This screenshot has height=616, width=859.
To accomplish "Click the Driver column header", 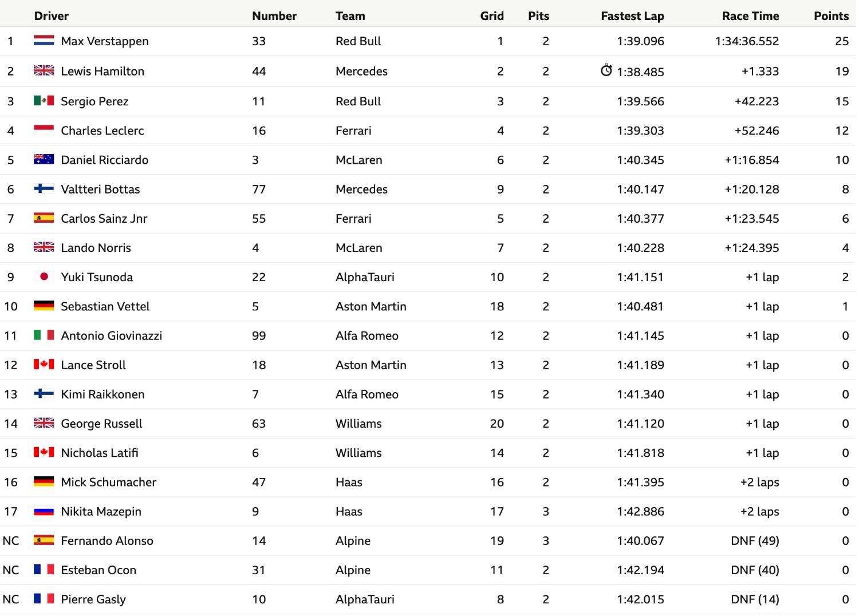I will (x=52, y=16).
